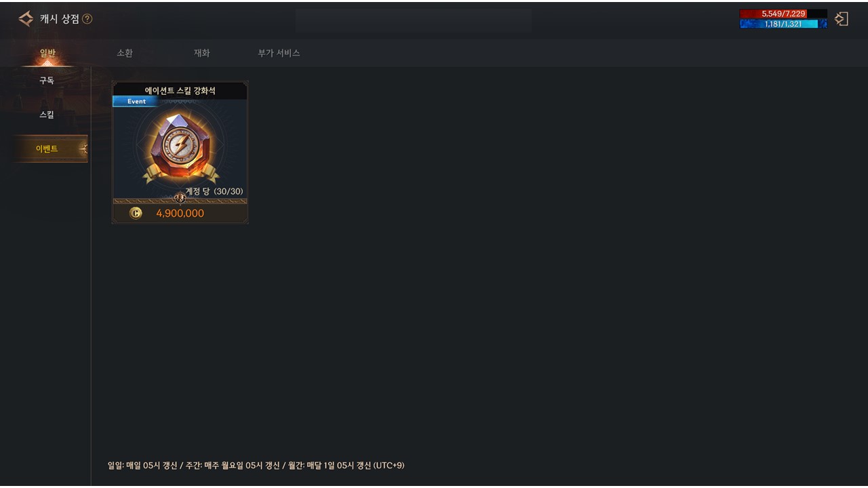The width and height of the screenshot is (868, 488).
Task: Click the gold coin currency icon
Action: pos(136,213)
